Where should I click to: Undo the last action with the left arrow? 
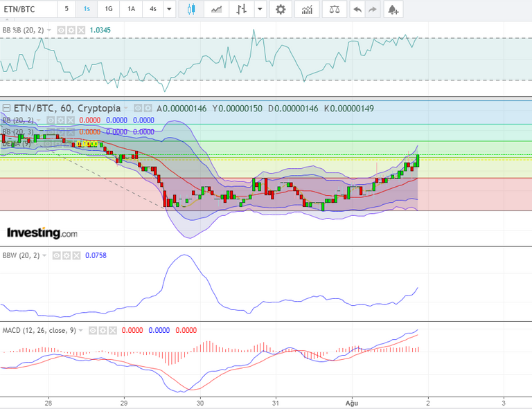click(357, 9)
